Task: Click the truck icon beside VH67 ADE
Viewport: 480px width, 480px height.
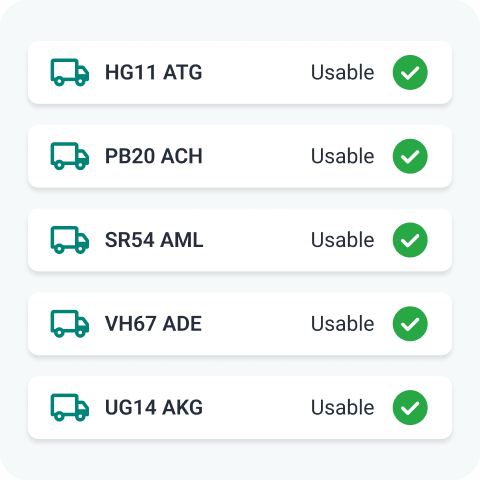Action: click(x=70, y=324)
